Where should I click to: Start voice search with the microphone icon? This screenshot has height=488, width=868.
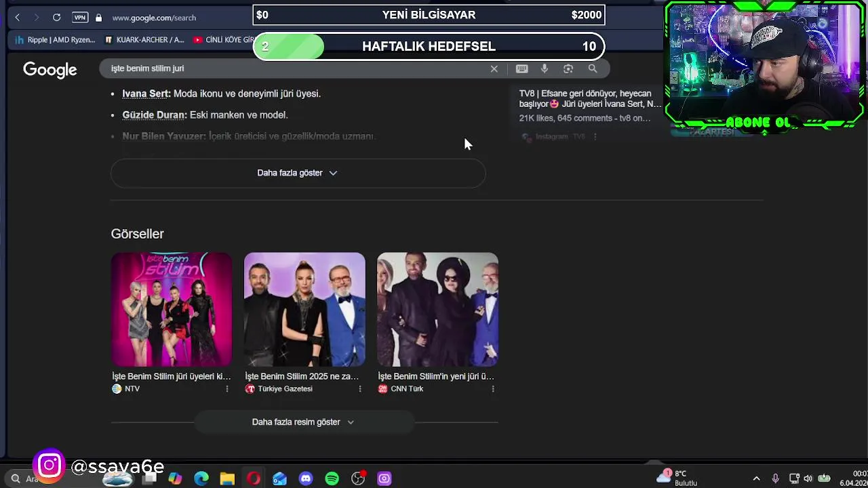click(x=545, y=68)
